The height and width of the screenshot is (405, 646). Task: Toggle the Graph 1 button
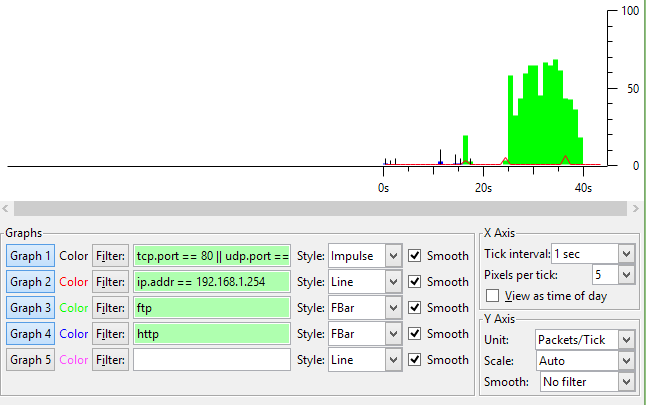point(31,256)
